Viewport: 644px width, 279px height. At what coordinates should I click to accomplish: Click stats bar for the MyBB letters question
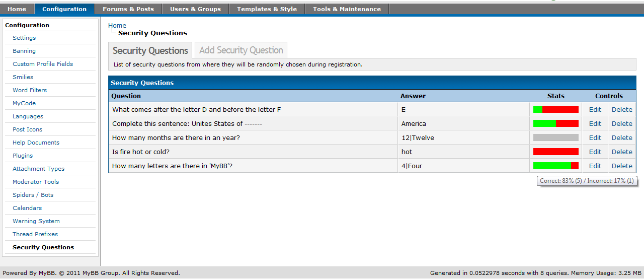(x=556, y=166)
